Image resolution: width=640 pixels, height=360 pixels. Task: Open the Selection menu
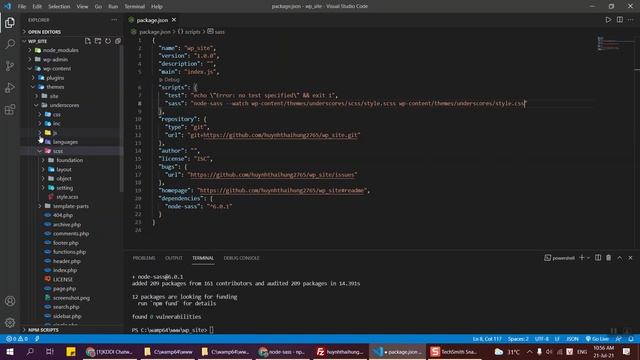pos(59,6)
